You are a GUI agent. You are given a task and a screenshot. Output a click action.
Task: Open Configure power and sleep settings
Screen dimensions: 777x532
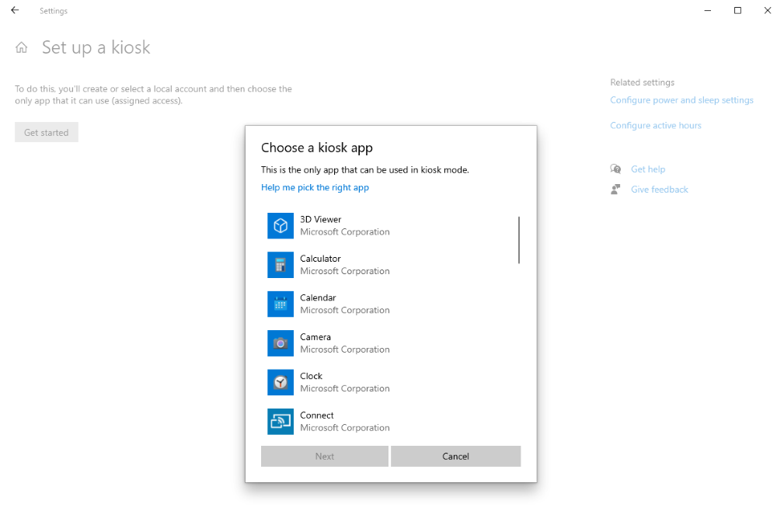(x=681, y=99)
